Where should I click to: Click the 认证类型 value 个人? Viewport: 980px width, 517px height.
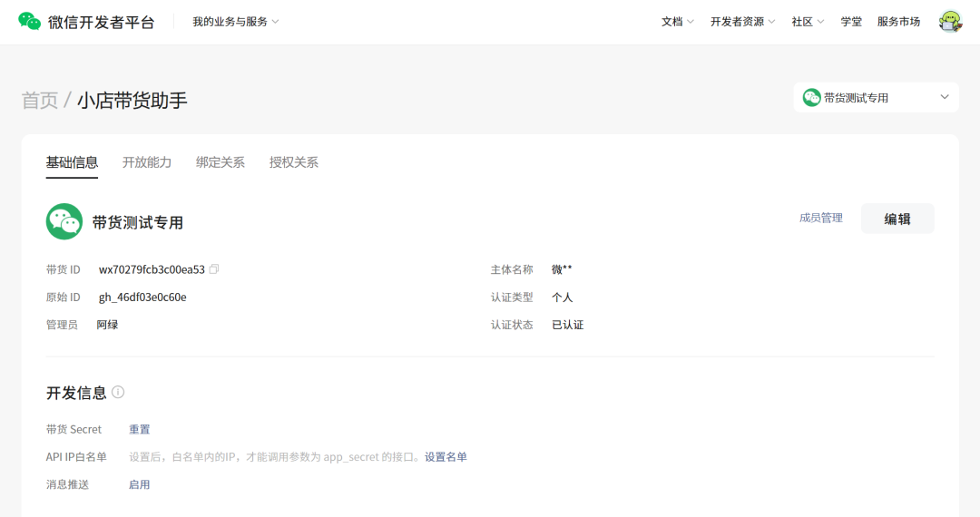click(x=562, y=298)
